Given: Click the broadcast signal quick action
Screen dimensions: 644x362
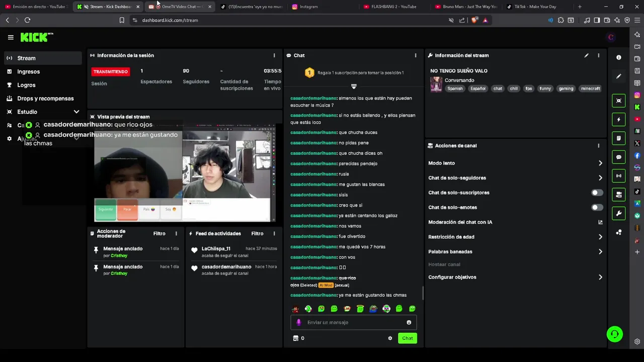Looking at the screenshot, I should click(619, 175).
